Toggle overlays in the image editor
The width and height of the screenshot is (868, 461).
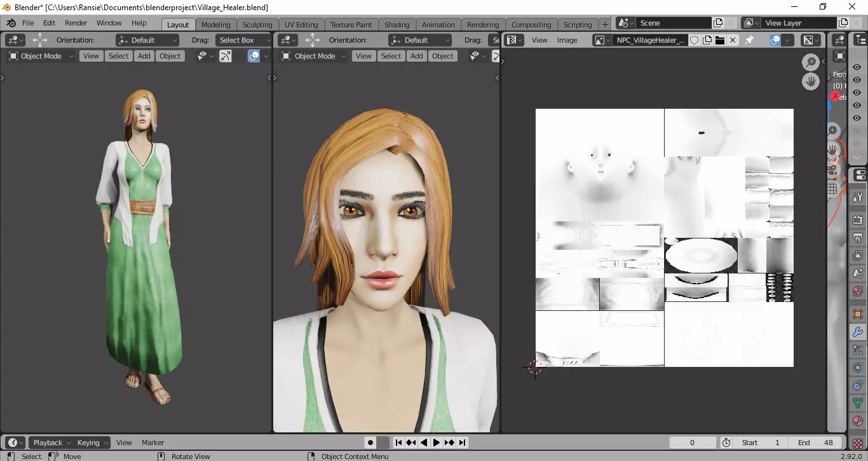pyautogui.click(x=775, y=40)
